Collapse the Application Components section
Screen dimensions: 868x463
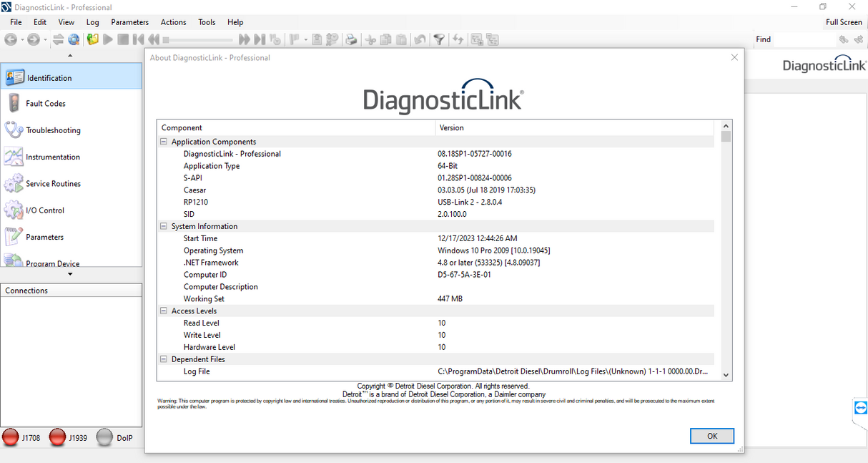[164, 142]
